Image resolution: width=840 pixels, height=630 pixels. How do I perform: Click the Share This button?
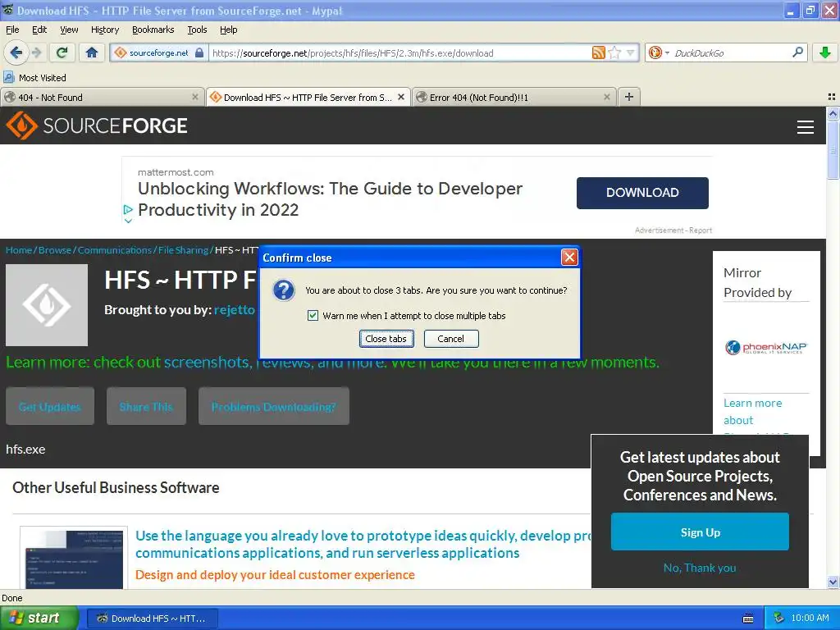[x=146, y=407]
